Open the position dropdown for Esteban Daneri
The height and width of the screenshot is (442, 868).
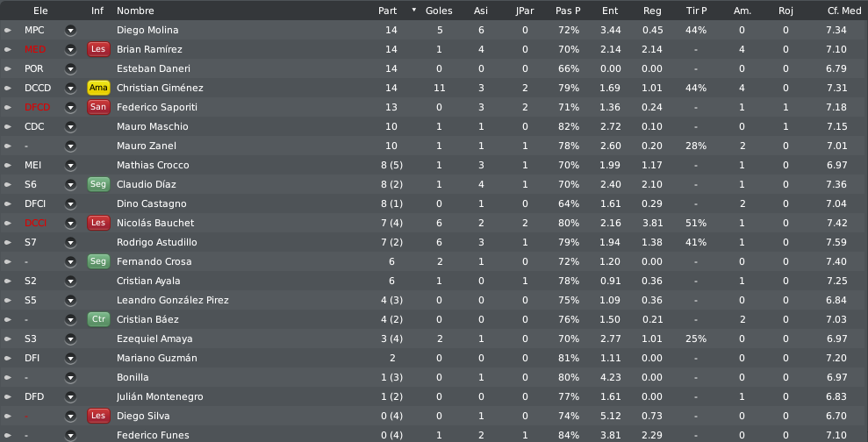tap(70, 68)
